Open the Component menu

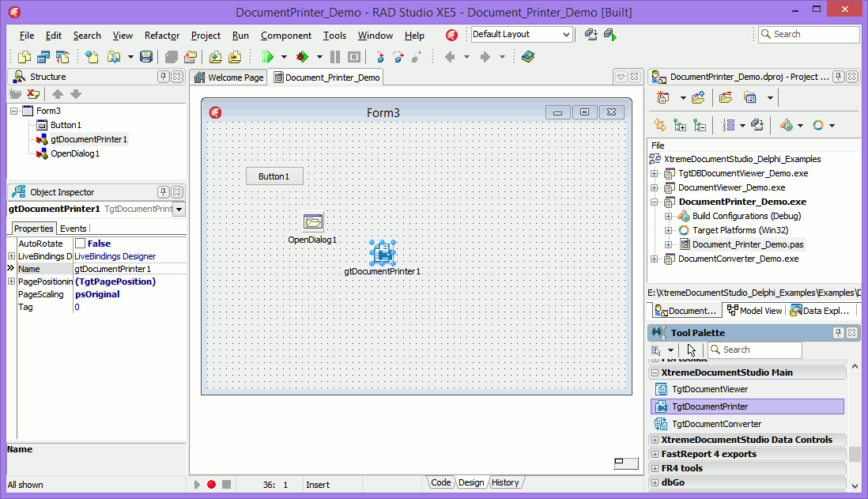point(285,35)
